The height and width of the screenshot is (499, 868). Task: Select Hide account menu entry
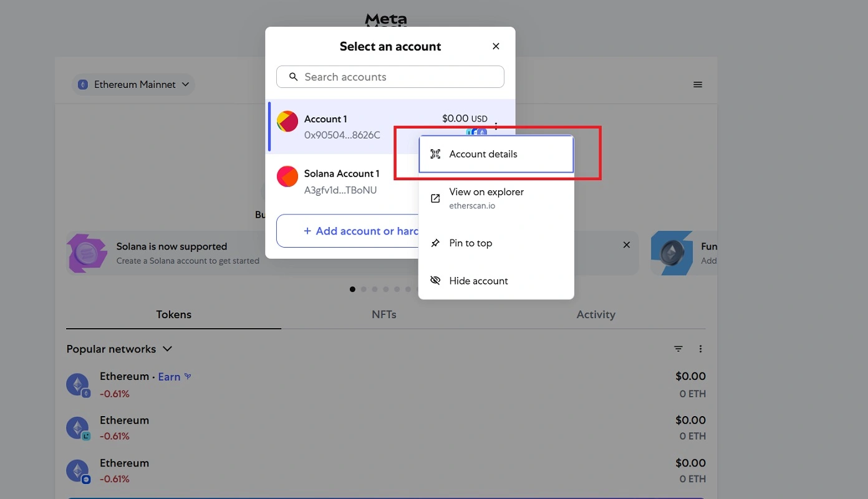tap(496, 281)
